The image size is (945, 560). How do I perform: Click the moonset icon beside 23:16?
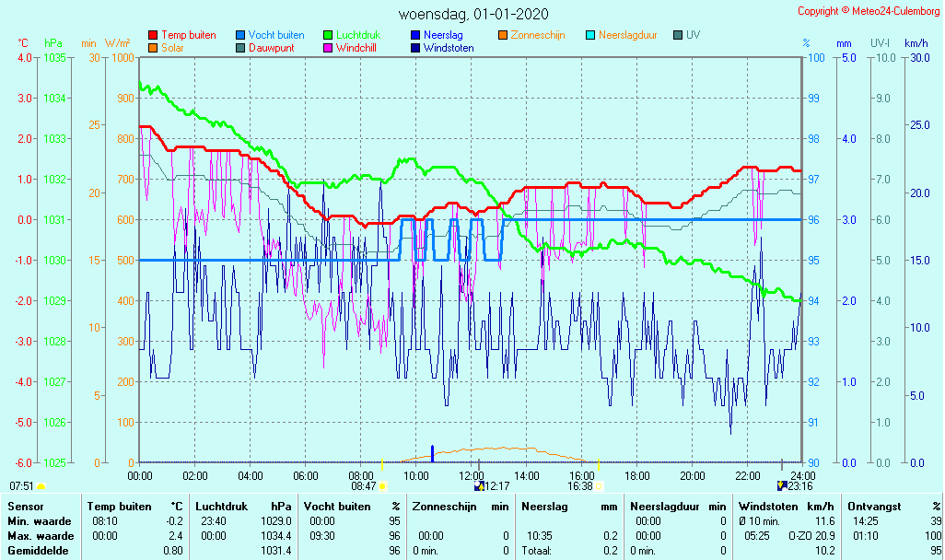coord(782,485)
